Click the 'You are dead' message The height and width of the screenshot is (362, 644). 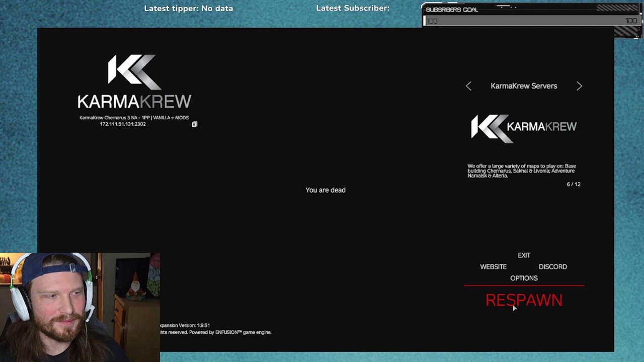pos(326,190)
